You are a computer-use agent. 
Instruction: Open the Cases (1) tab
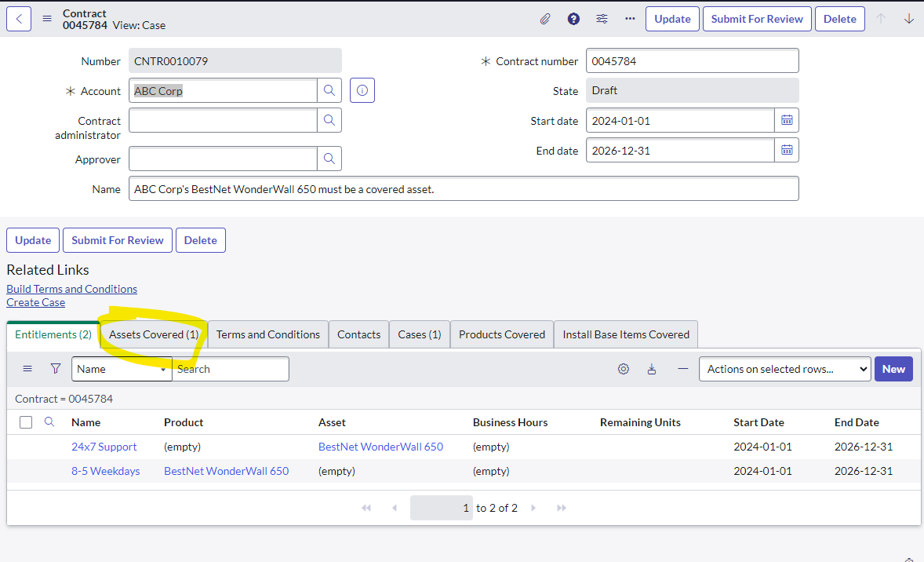click(419, 334)
